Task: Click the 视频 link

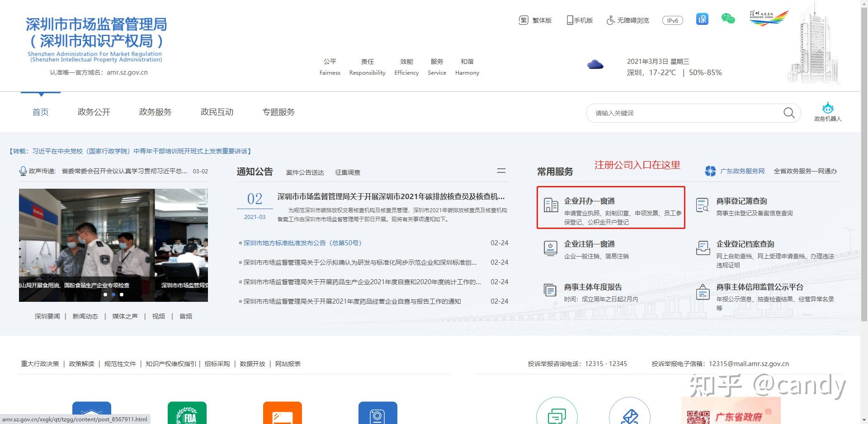Action: click(159, 316)
